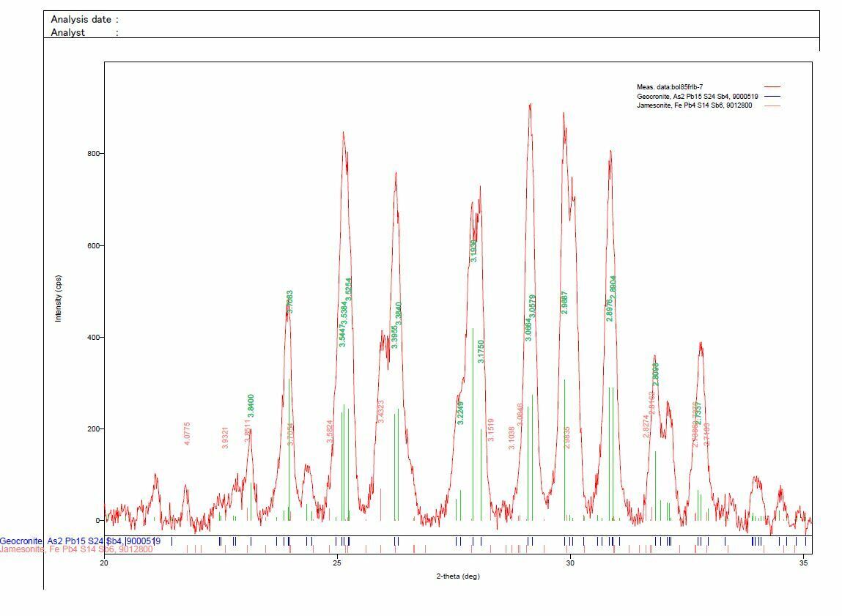Click the green 3.1750 peak label
This screenshot has height=616, width=842.
tap(481, 351)
